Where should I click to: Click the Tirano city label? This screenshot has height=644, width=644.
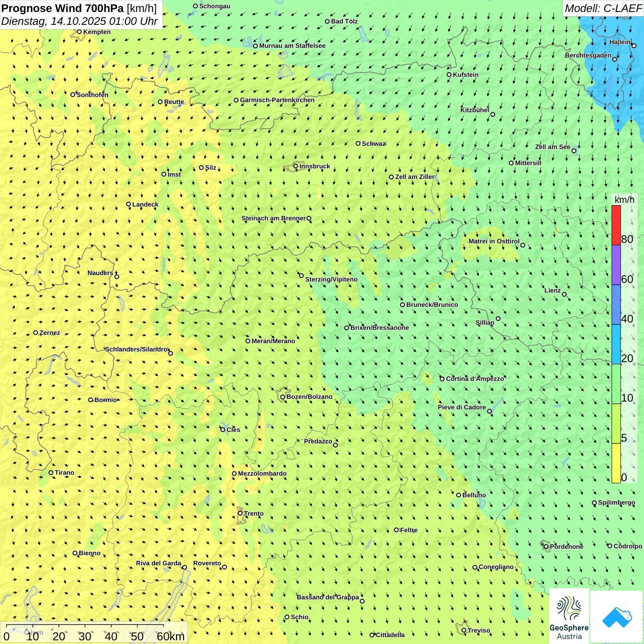tap(64, 473)
